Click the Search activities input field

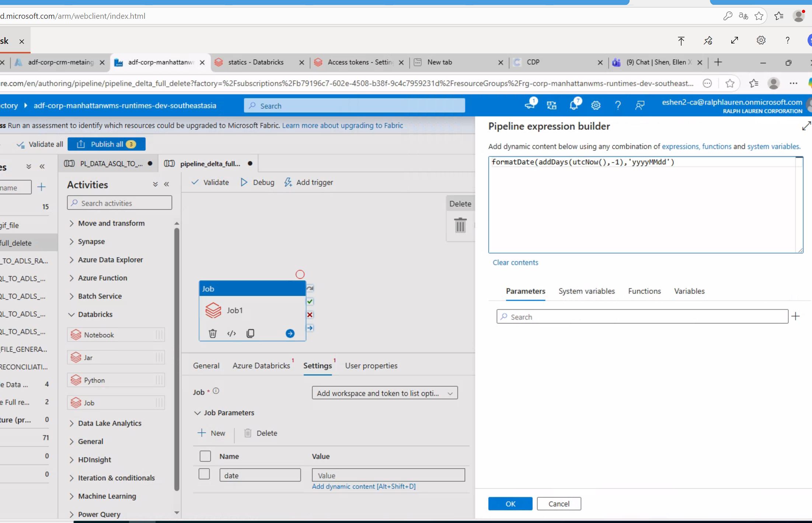119,203
